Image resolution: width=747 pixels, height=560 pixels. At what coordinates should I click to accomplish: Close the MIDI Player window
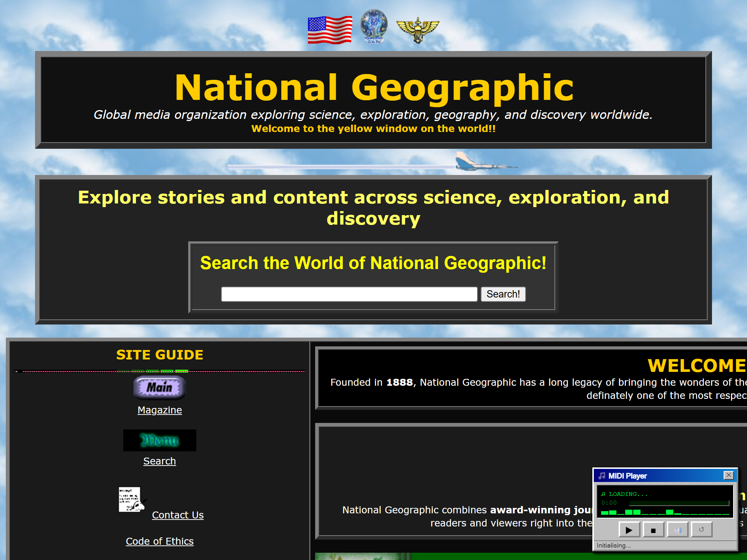[729, 475]
